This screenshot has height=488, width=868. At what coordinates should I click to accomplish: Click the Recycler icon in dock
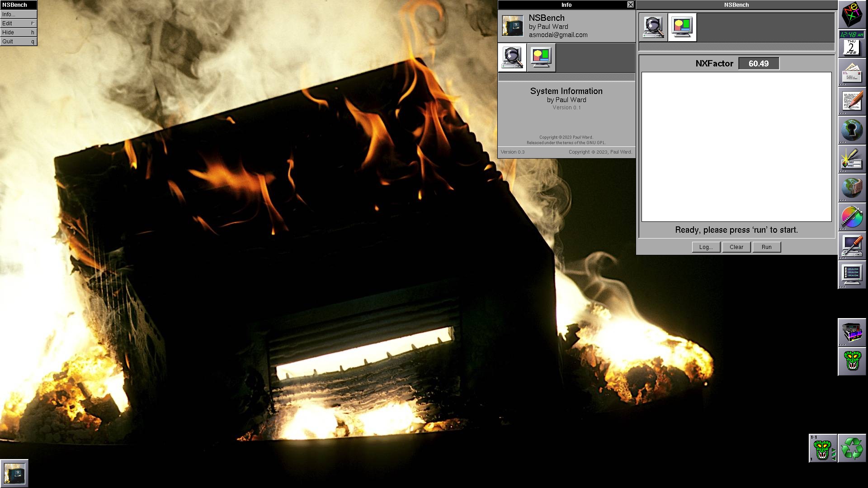click(x=852, y=448)
